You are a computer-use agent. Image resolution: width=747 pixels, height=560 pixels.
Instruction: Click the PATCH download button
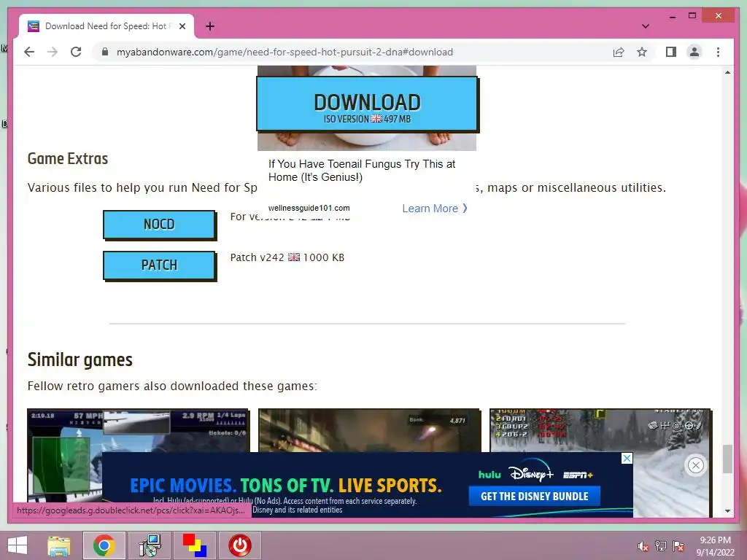[159, 265]
